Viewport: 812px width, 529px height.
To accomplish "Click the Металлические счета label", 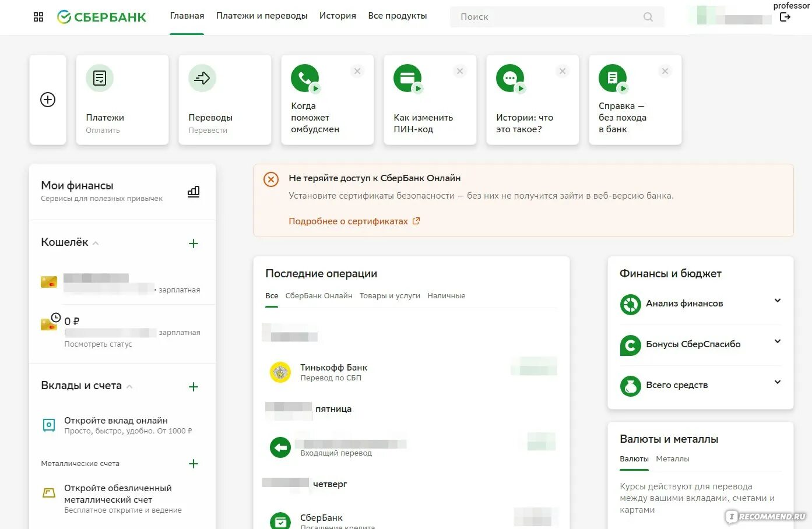I will pyautogui.click(x=80, y=464).
